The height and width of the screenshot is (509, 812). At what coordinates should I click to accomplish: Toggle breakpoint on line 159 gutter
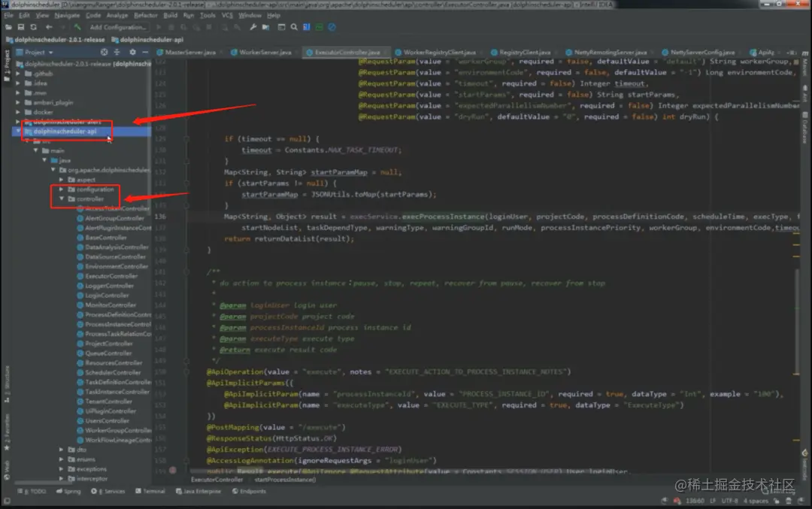(x=173, y=471)
